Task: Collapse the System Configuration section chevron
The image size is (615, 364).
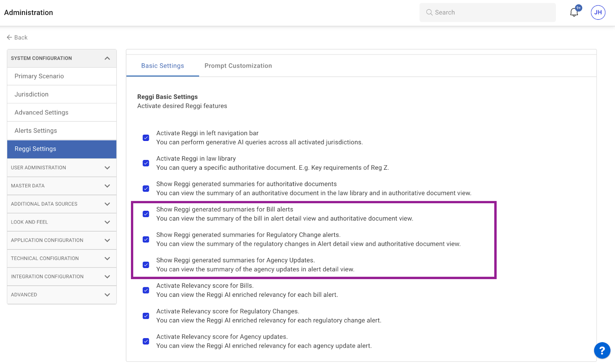Action: point(107,58)
